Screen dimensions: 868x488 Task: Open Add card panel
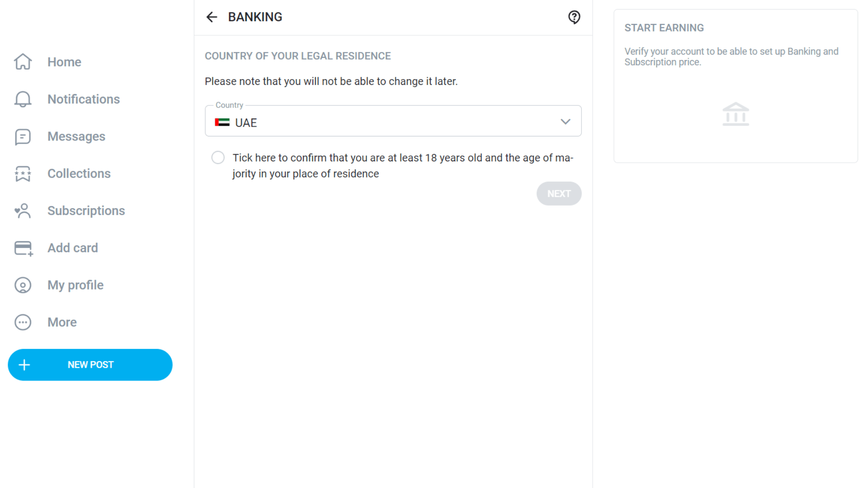coord(73,247)
